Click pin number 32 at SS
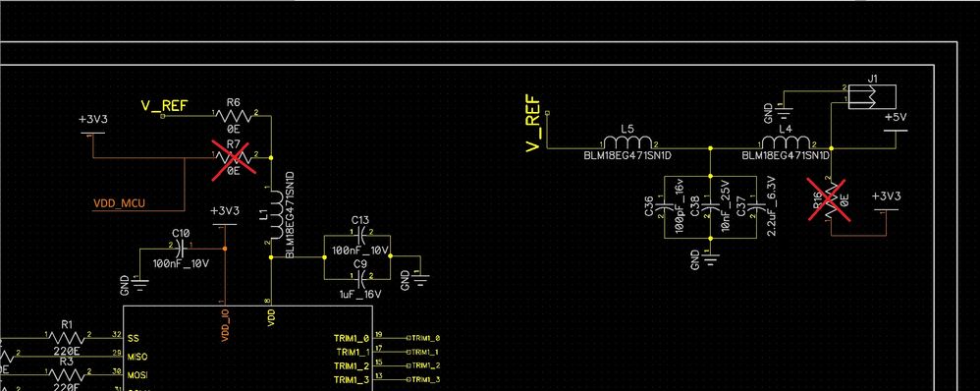This screenshot has height=391, width=980. click(116, 335)
